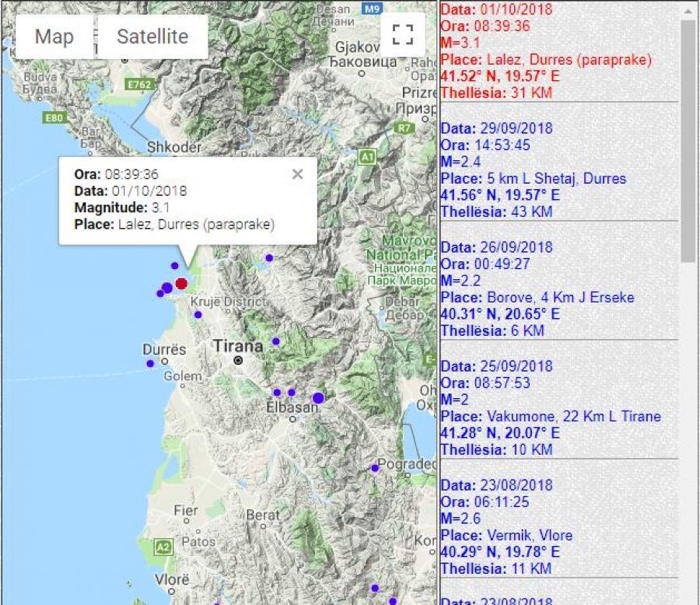Click the A2 highway shield near Patos
This screenshot has width=700, height=605.
coord(162,547)
